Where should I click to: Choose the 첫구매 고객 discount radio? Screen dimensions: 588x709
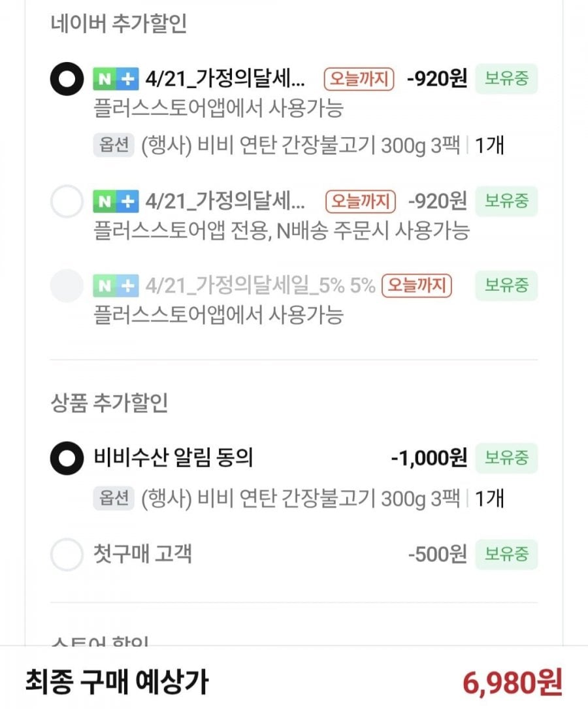tap(67, 555)
